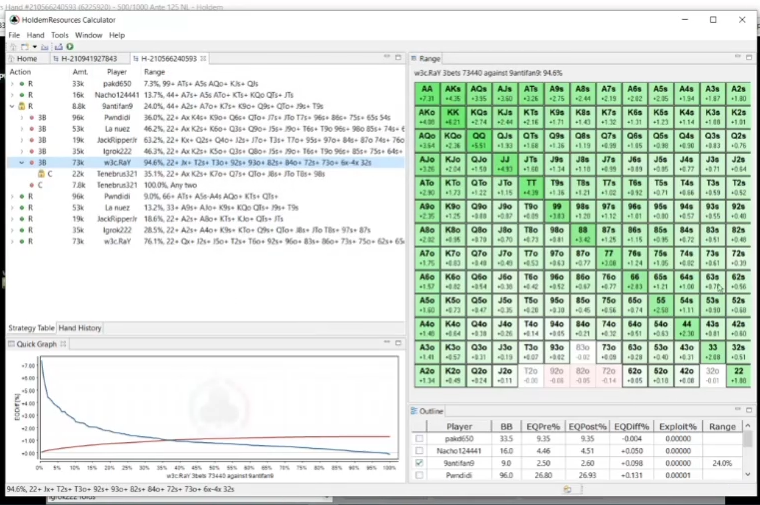Expand the La nuez 53k 3B row
Image resolution: width=760 pixels, height=505 pixels.
[x=22, y=129]
